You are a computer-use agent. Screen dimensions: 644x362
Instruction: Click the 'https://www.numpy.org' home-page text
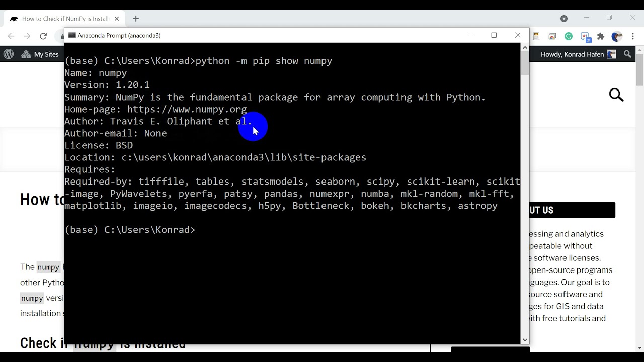pyautogui.click(x=187, y=109)
